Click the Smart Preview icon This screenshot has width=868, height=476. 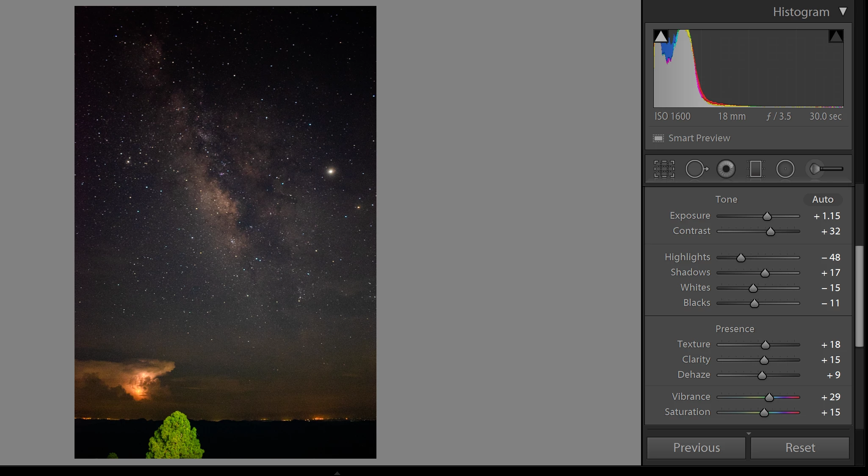click(658, 138)
